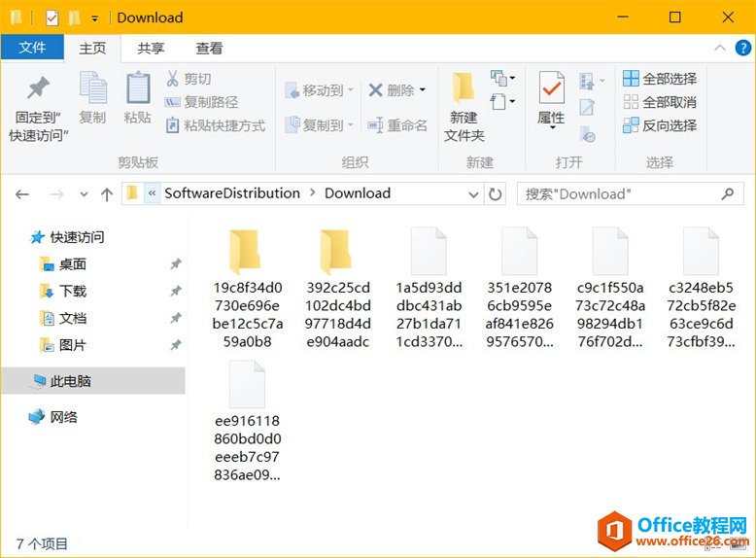The width and height of the screenshot is (756, 558).
Task: Click the 复制 copy icon in ribbon
Action: [92, 89]
